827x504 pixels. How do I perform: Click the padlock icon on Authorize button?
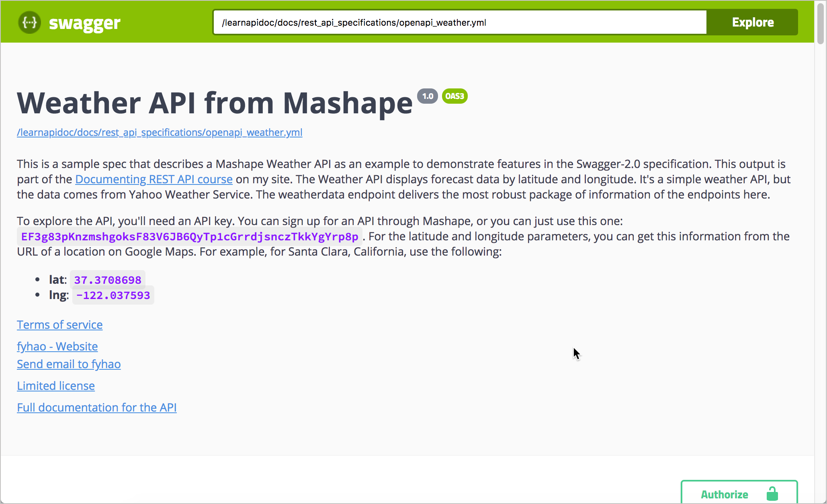(x=772, y=493)
